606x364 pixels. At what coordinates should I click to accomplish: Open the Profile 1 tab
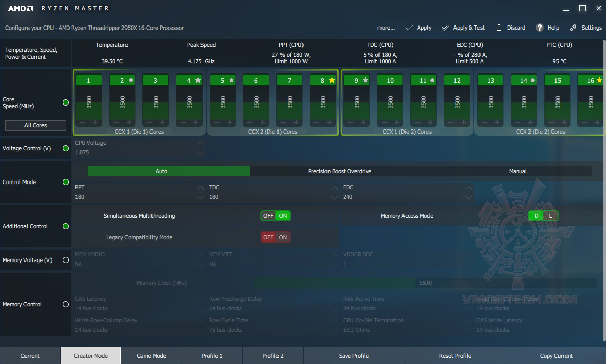[212, 355]
